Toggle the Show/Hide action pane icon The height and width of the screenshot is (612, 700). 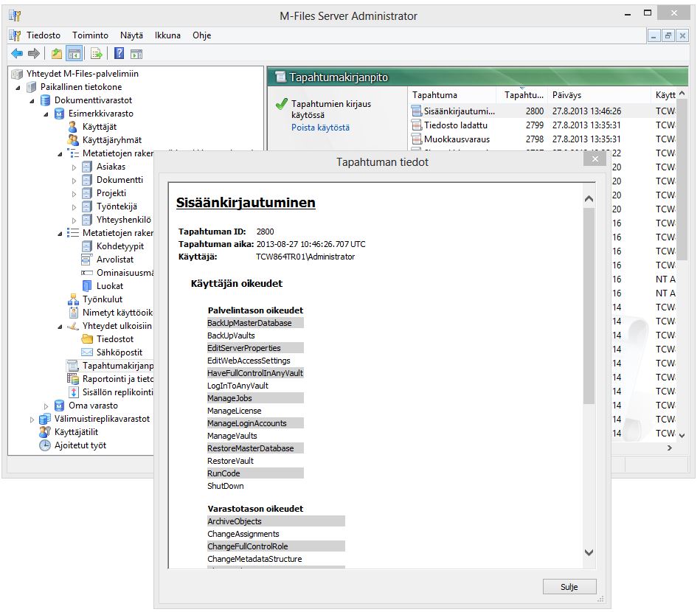point(136,54)
